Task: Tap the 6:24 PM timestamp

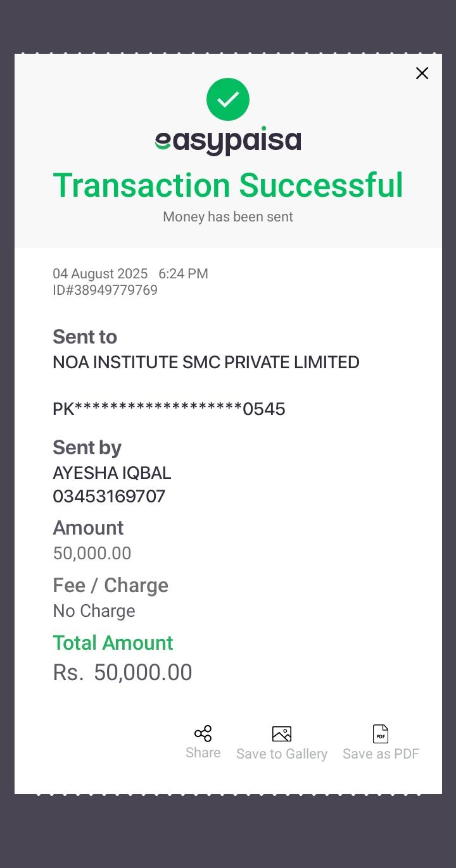Action: 183,274
